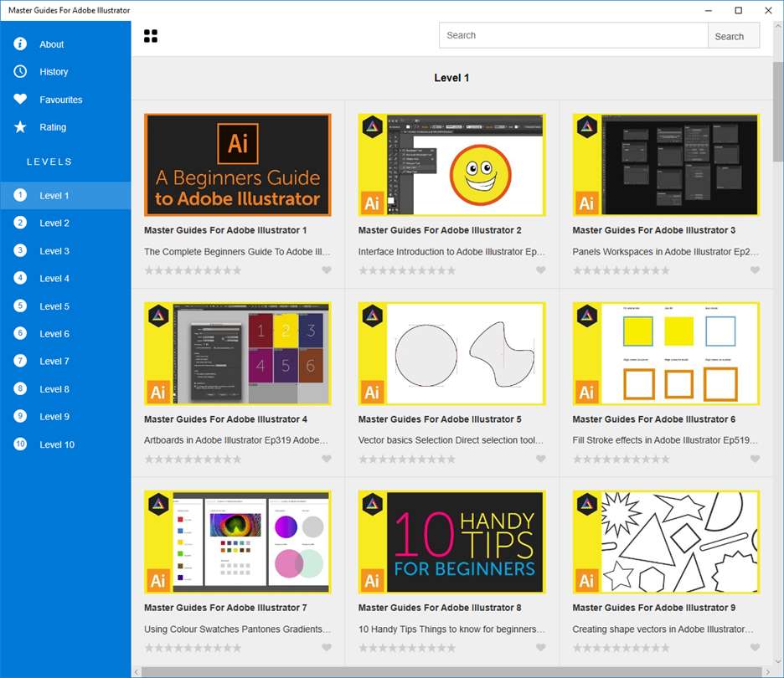Screen dimensions: 784x678
Task: Rate Master Guides For Adobe Illustrator 3 stars
Action: [621, 270]
